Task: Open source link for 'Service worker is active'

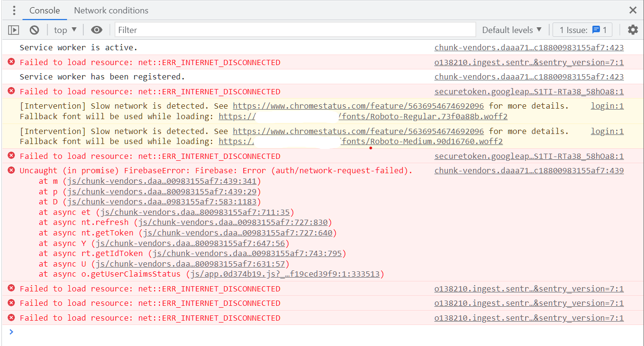Action: point(529,48)
